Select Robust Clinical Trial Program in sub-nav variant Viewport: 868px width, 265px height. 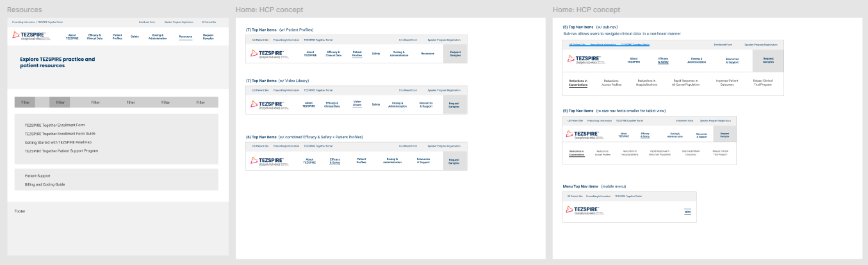(764, 83)
